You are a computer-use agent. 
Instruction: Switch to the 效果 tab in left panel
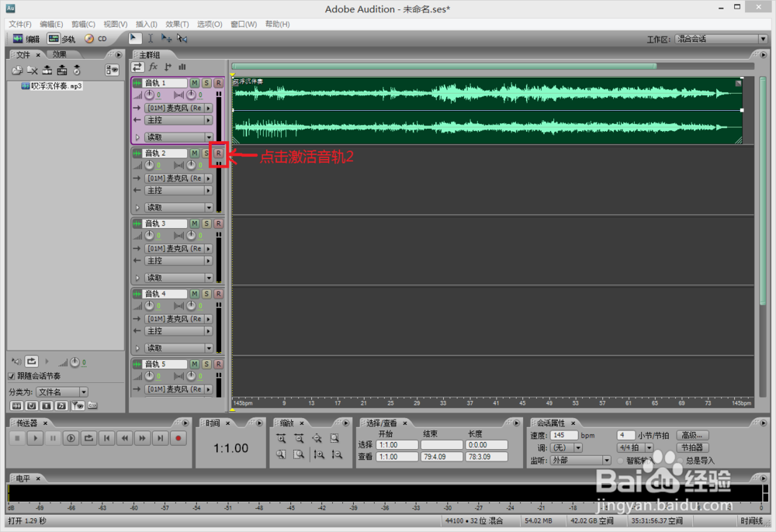coord(60,54)
